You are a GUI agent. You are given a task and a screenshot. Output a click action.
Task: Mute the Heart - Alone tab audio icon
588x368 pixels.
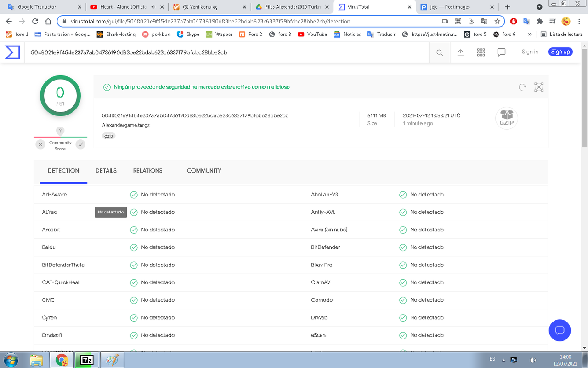[x=153, y=7]
